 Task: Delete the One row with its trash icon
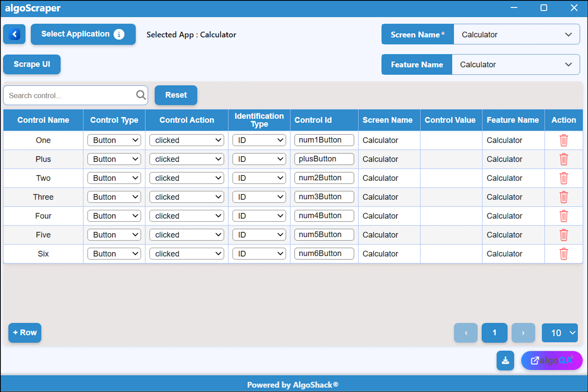coord(563,140)
